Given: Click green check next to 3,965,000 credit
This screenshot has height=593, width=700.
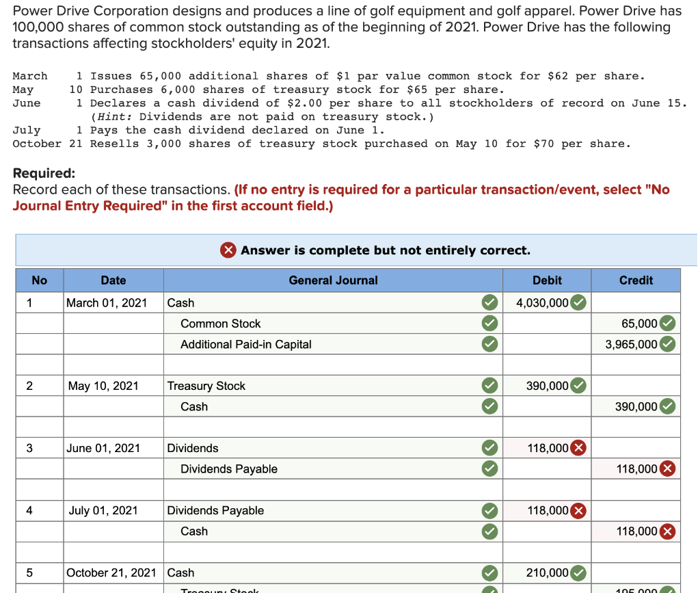Looking at the screenshot, I should [x=667, y=344].
